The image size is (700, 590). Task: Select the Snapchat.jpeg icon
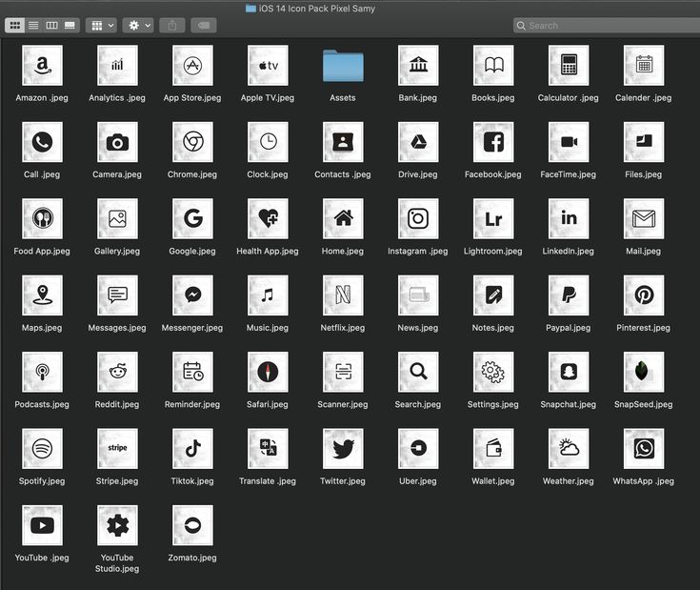569,372
